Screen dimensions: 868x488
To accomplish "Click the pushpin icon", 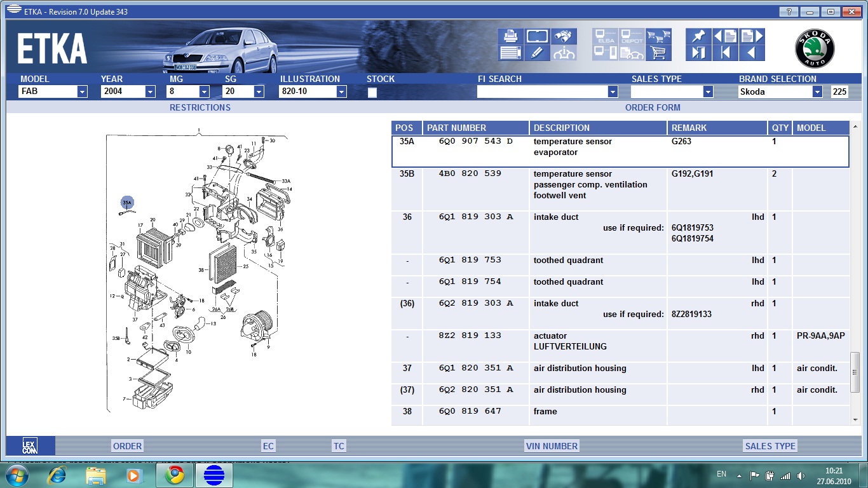I will 698,36.
